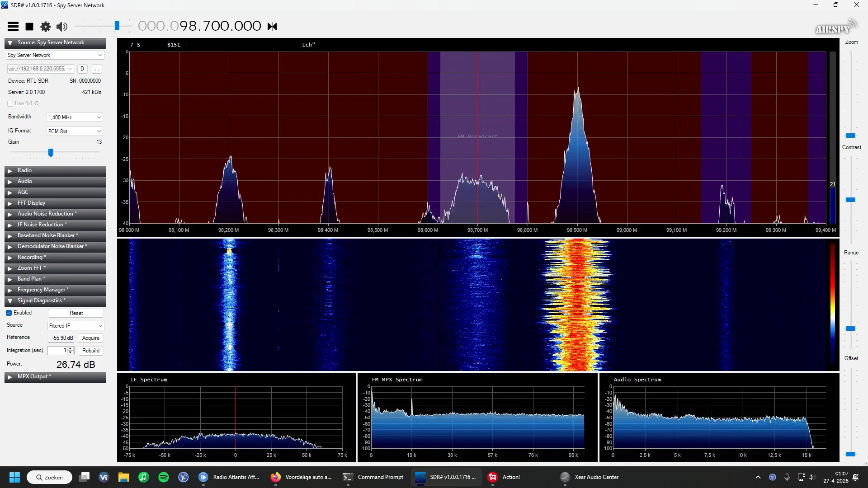This screenshot has height=488, width=868.
Task: Switch to Radio Atlantis Aff... taskbar window
Action: point(230,477)
